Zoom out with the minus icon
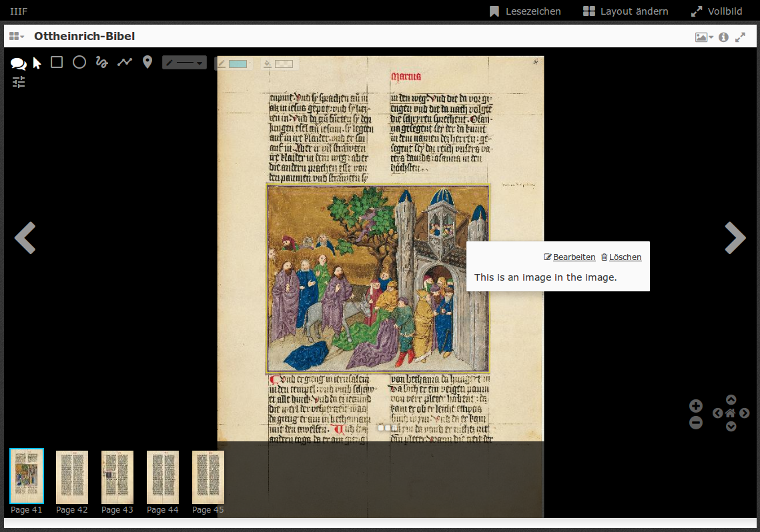This screenshot has width=760, height=532. coord(696,423)
